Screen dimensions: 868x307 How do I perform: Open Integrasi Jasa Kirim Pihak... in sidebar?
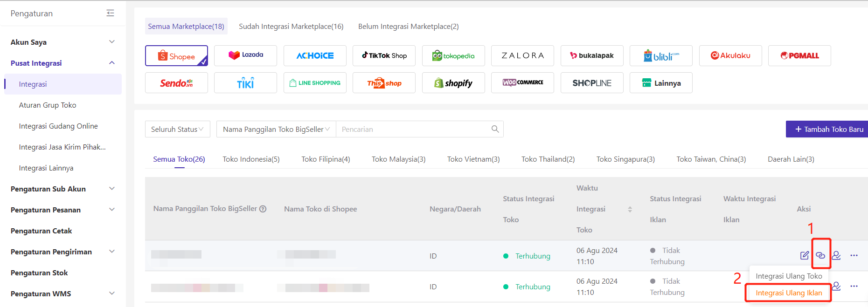click(63, 147)
